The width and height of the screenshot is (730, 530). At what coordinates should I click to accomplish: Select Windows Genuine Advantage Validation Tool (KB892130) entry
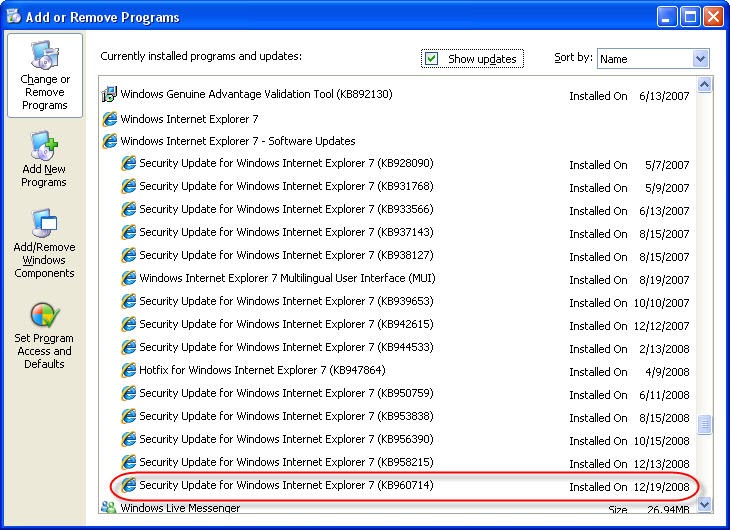tap(256, 94)
